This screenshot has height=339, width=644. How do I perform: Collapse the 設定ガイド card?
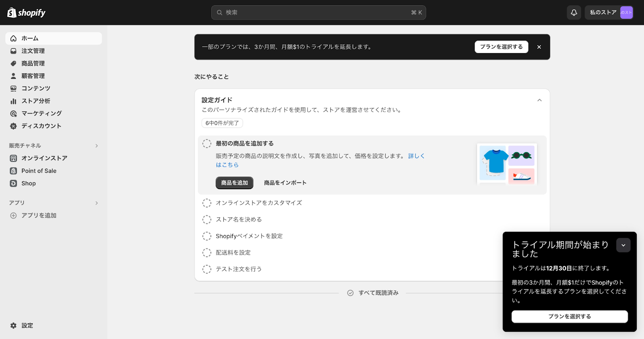tap(539, 100)
